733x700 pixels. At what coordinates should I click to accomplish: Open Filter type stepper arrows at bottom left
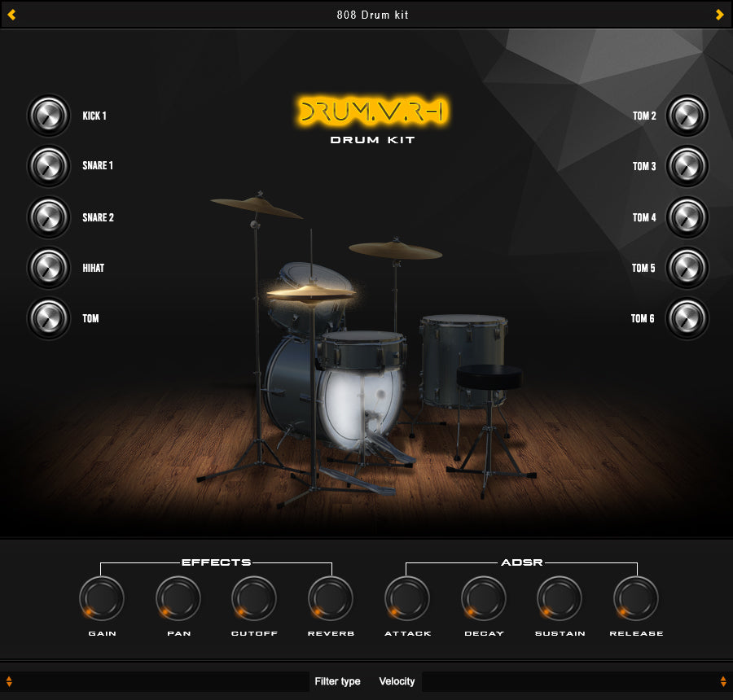pyautogui.click(x=9, y=681)
